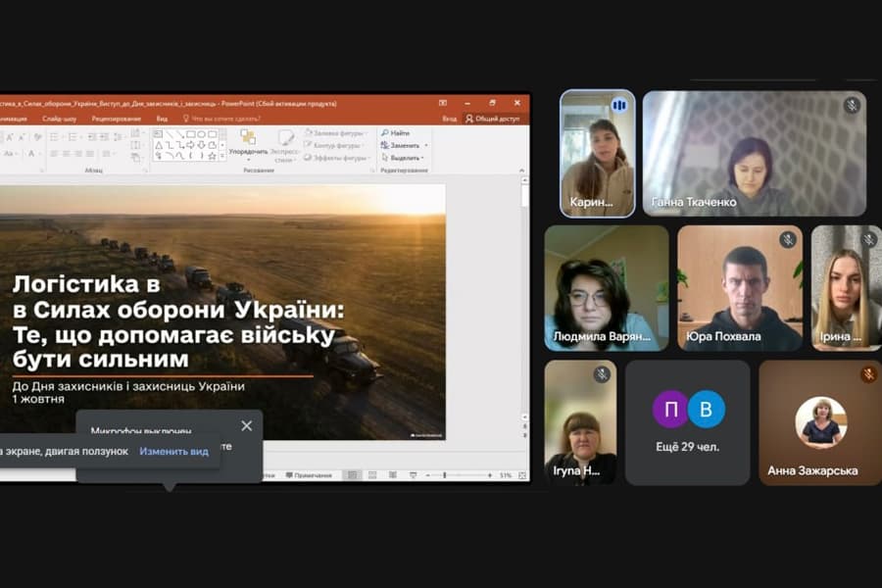The image size is (882, 588).
Task: Click the Line Spacing icon
Action: [x=119, y=137]
